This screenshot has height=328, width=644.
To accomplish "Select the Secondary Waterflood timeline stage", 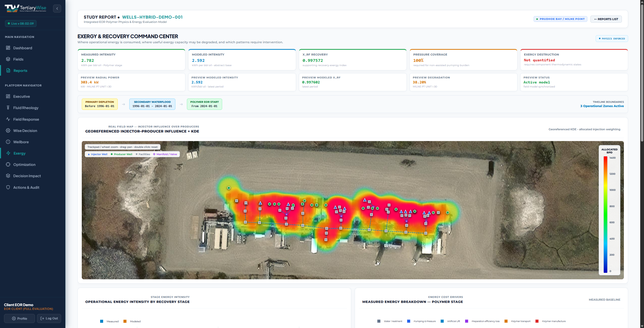I will (x=152, y=104).
